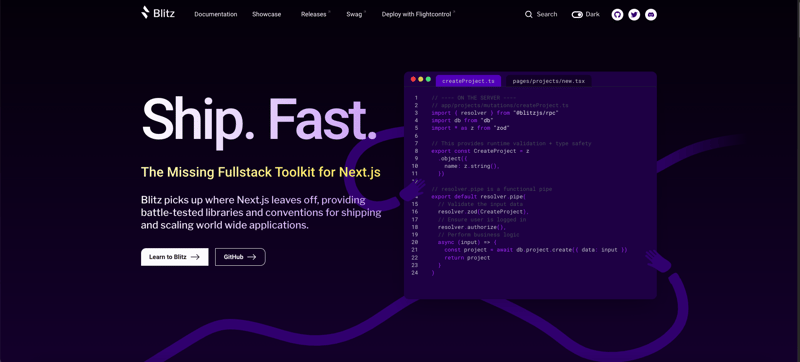Open Deploy with Flightcontrol link
This screenshot has height=362, width=800.
(x=417, y=14)
